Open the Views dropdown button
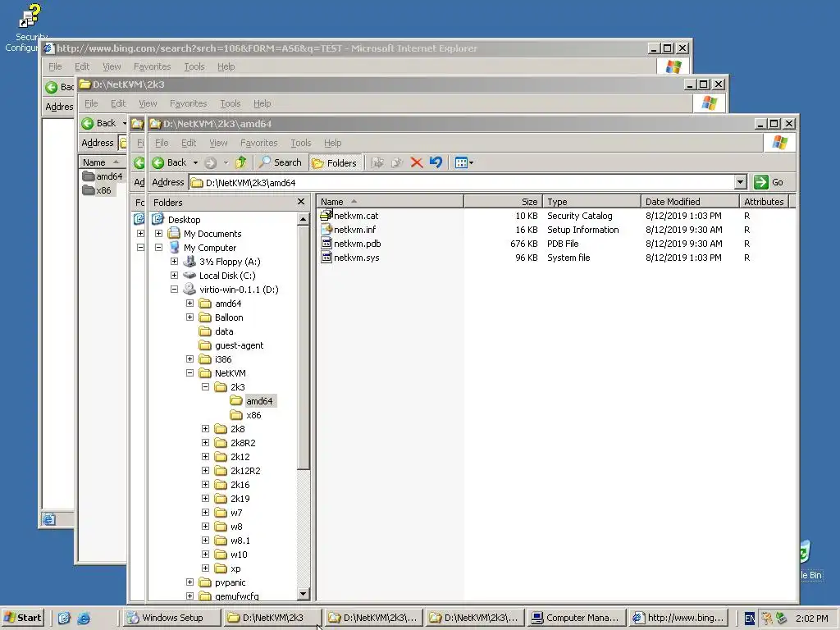The width and height of the screenshot is (840, 630). pos(464,162)
